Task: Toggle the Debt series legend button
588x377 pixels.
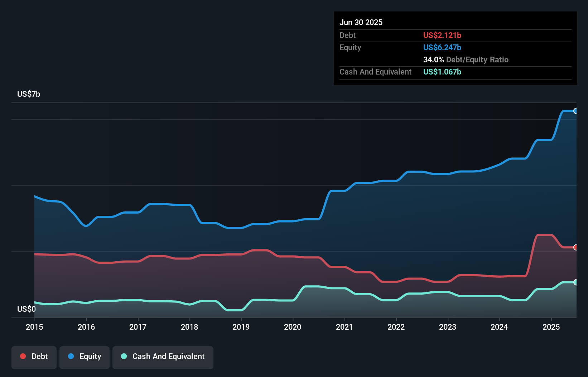Action: click(x=34, y=357)
